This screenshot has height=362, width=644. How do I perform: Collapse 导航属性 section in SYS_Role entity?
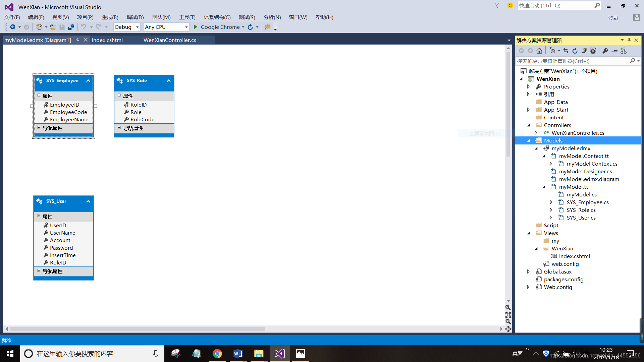click(119, 128)
